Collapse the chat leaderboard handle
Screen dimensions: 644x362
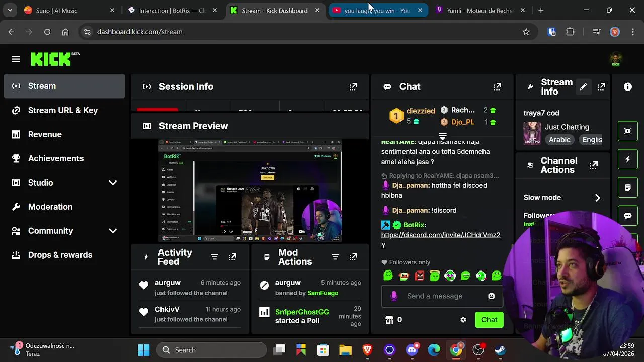(x=443, y=136)
